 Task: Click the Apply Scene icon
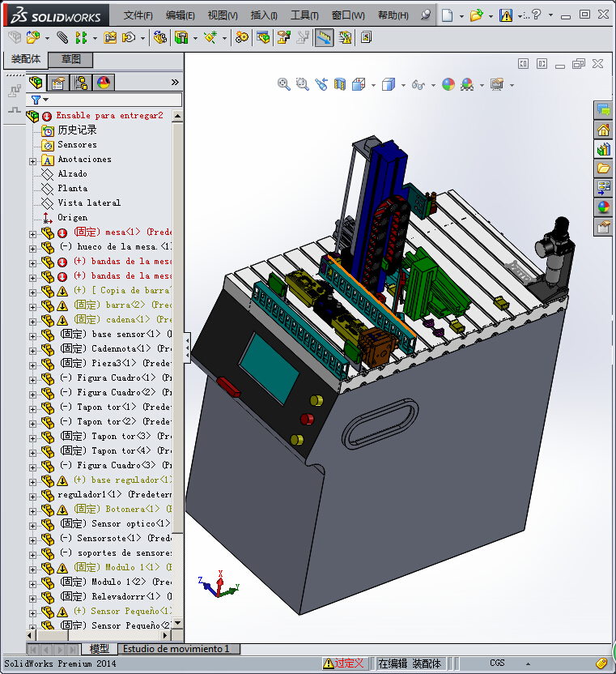[467, 83]
